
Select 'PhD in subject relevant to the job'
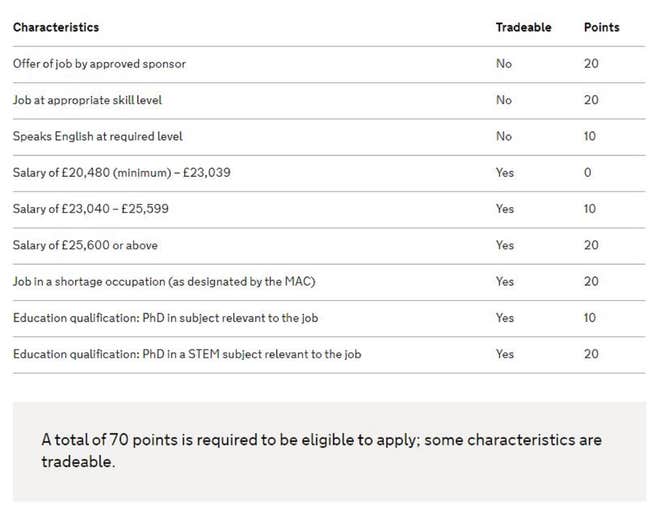(x=230, y=318)
